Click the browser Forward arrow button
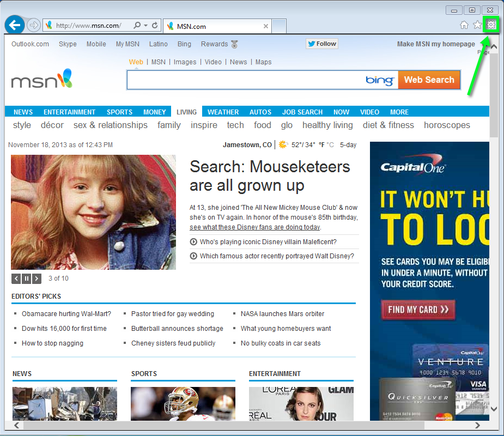The width and height of the screenshot is (504, 436). [33, 25]
